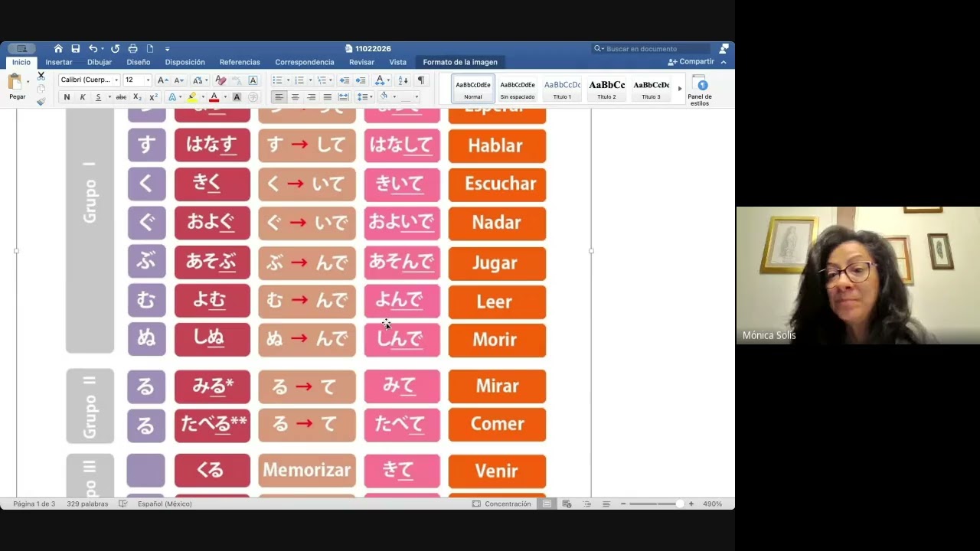Image resolution: width=980 pixels, height=551 pixels.
Task: Open the Formato de la imagen tab
Action: (x=460, y=62)
